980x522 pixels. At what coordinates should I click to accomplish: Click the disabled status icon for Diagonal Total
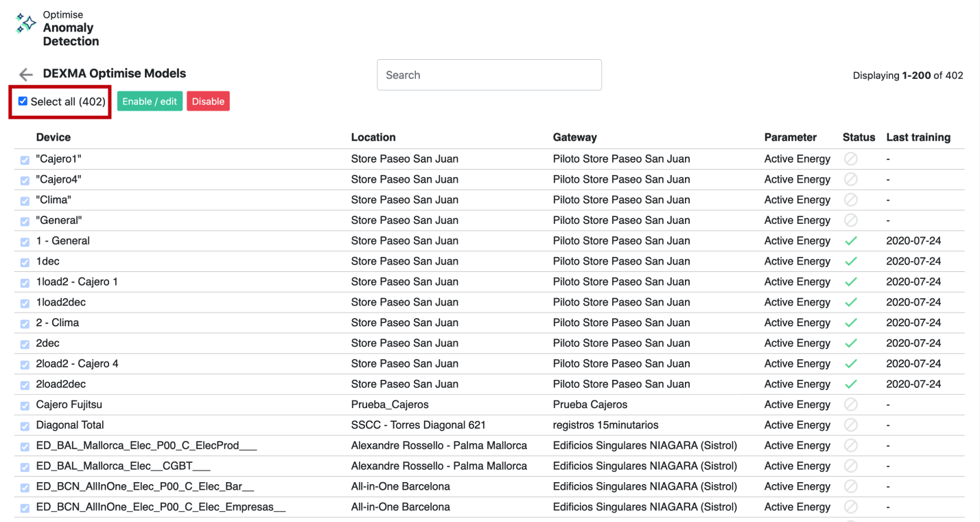(850, 425)
